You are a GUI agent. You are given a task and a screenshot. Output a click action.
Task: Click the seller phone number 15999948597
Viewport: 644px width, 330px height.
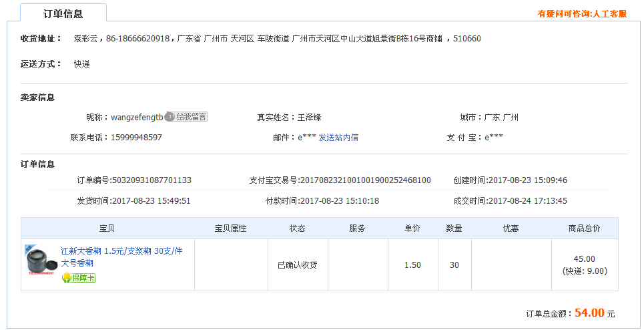click(x=136, y=138)
